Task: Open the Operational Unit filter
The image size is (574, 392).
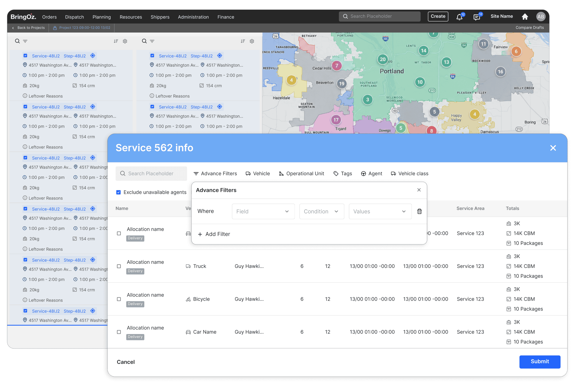Action: coord(301,174)
